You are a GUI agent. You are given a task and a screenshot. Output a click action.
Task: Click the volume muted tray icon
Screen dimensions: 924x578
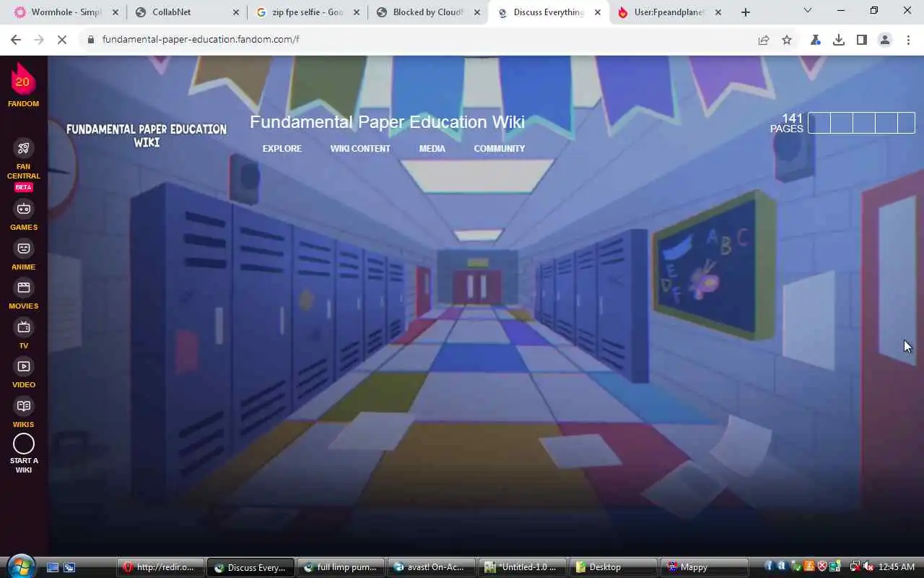[868, 567]
